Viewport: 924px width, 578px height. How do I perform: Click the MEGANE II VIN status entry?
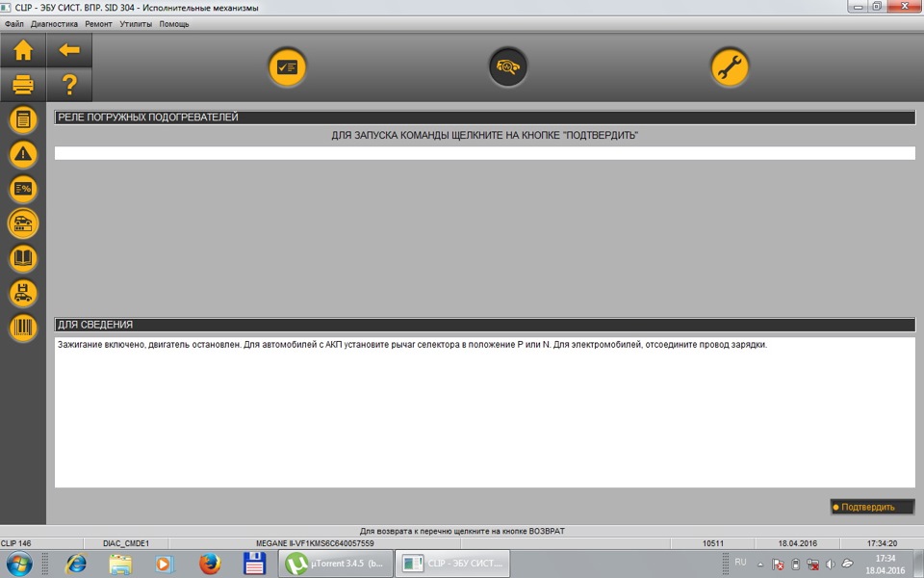click(315, 543)
